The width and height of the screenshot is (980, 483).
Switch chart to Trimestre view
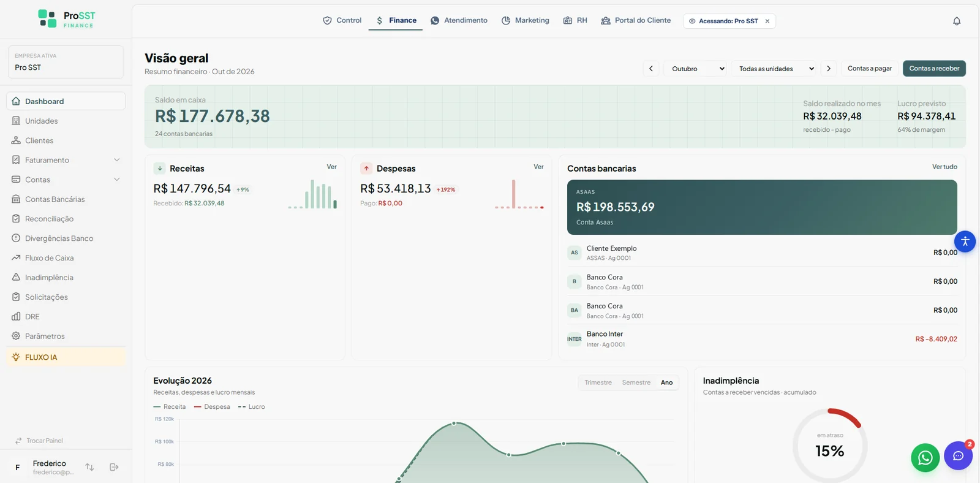[598, 382]
